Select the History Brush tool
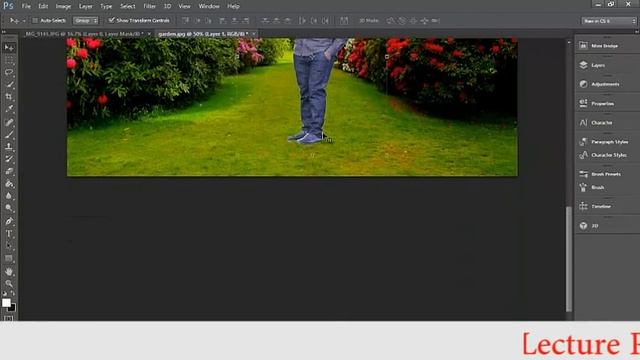This screenshot has width=640, height=360. pos(9,159)
